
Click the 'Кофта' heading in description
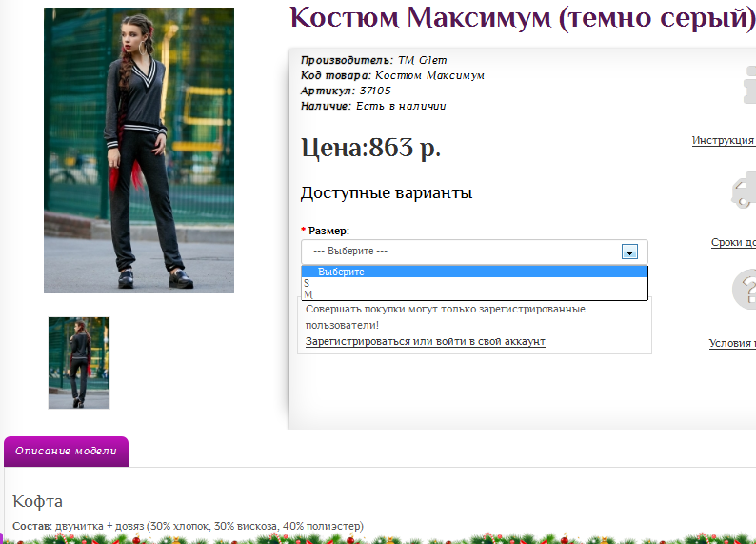37,501
